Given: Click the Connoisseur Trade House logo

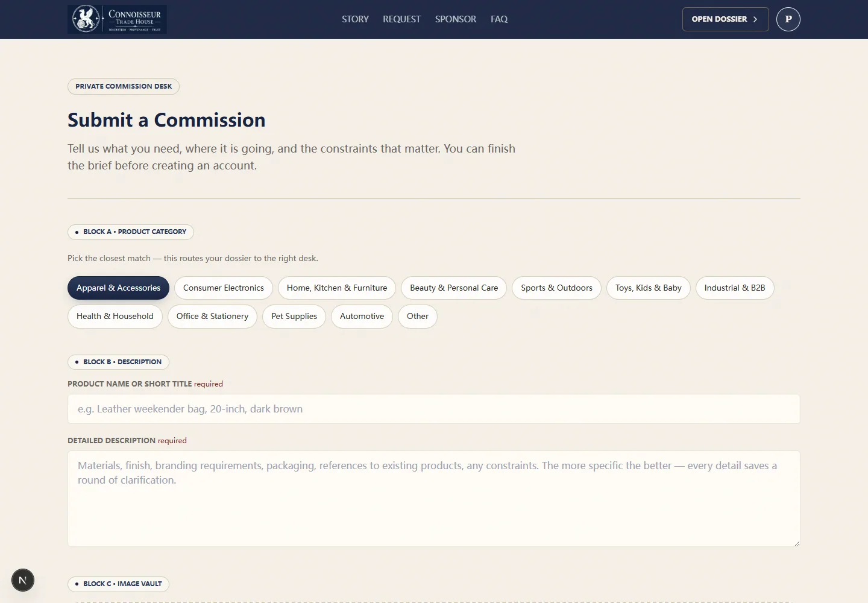Looking at the screenshot, I should pos(117,19).
